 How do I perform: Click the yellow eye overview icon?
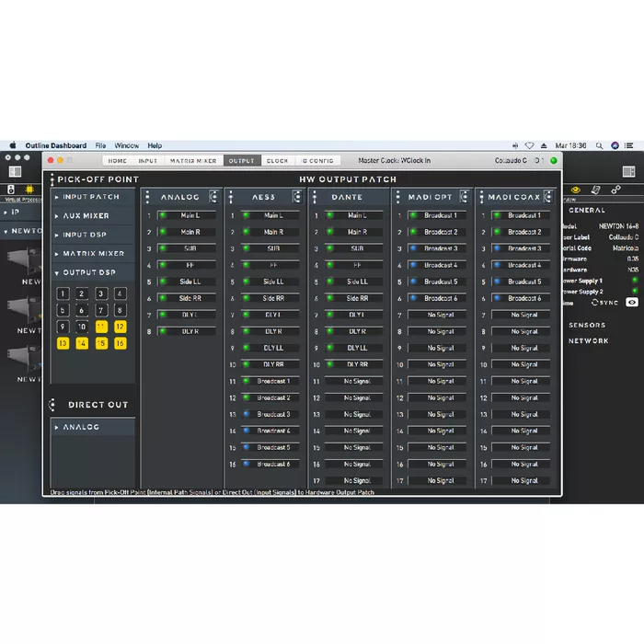click(x=576, y=190)
